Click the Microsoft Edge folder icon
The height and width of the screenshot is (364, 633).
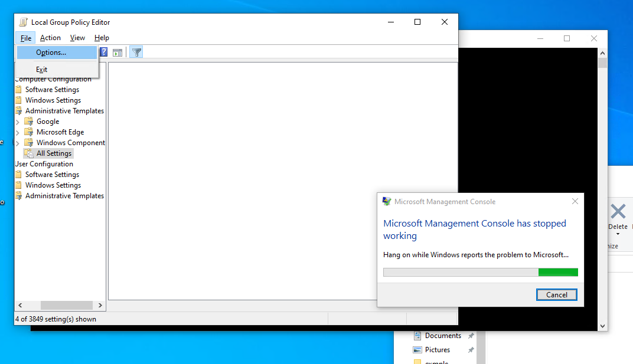pos(29,132)
